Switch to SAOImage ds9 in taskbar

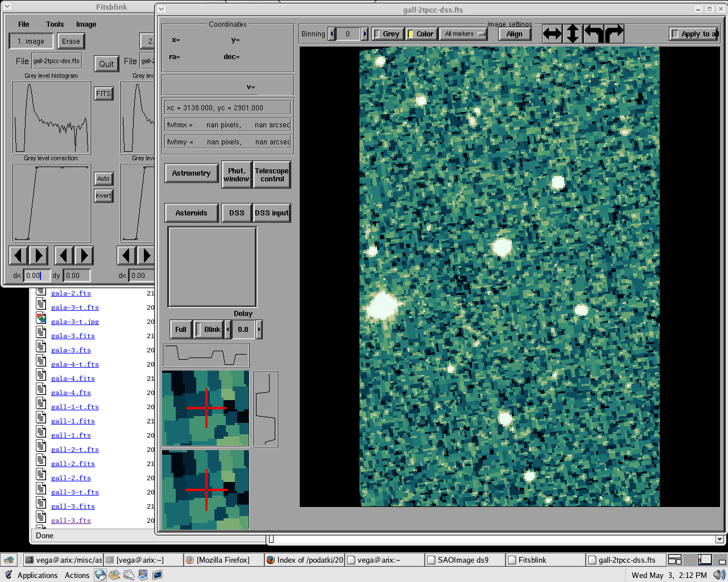465,560
